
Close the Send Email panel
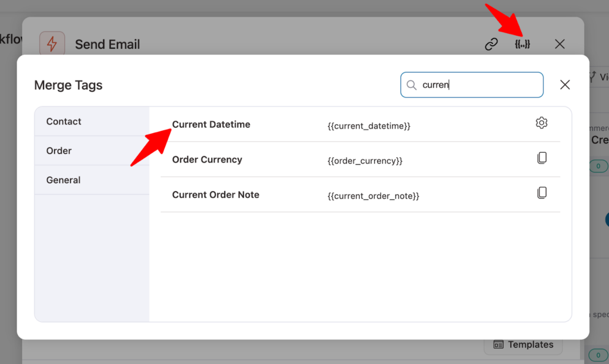(x=559, y=44)
